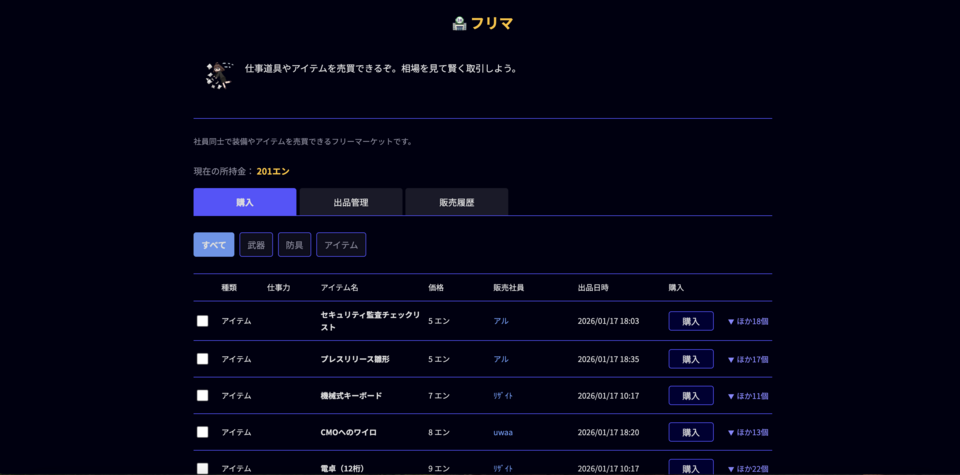960x475 pixels.
Task: Select the プレスリリース雛形 row checkbox
Action: pyautogui.click(x=202, y=359)
